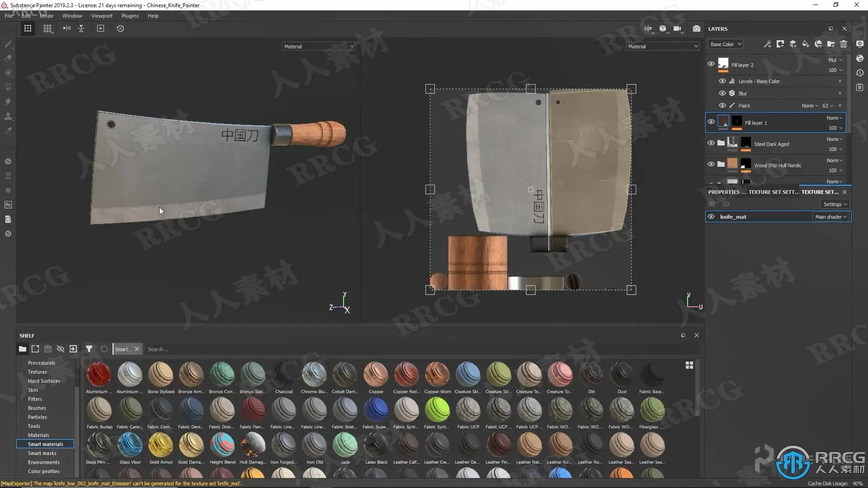Hide the Steel Dark Aged layer

pyautogui.click(x=711, y=143)
